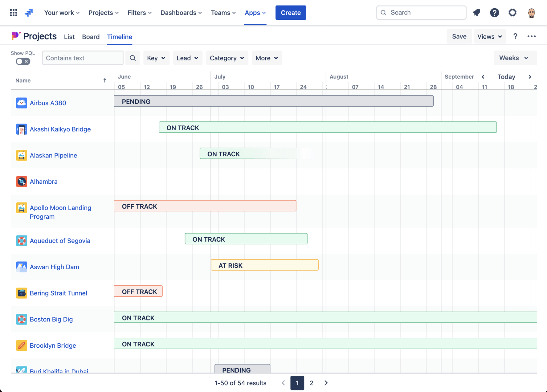This screenshot has height=392, width=547.
Task: Enable the Show PQL toggle
Action: (x=22, y=61)
